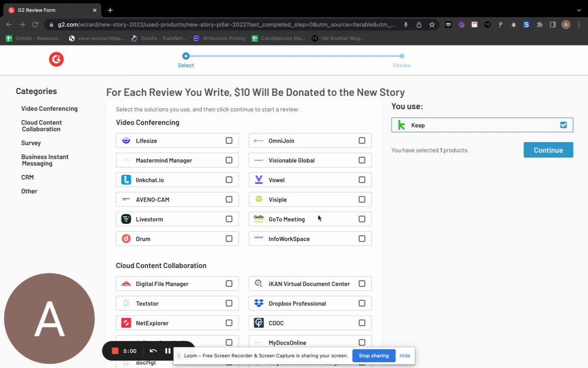Click the Stop sharing button
Image resolution: width=588 pixels, height=368 pixels.
[x=374, y=356]
